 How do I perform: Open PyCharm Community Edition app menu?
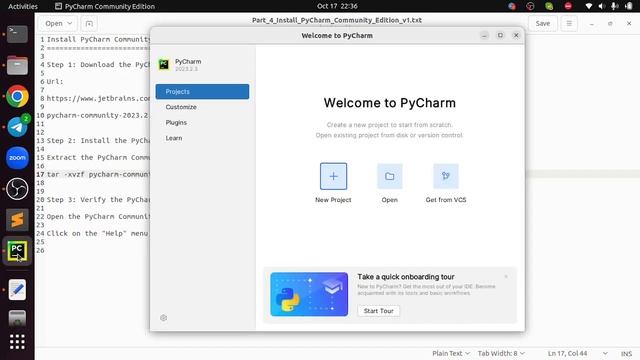tap(105, 6)
